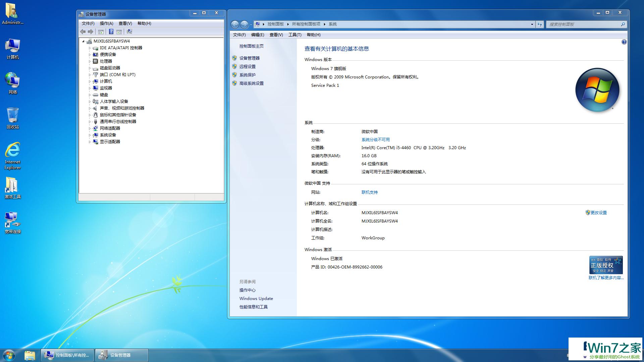Toggle show/hide console tree toolbar icon
Screen dimensions: 644x362
tap(101, 32)
